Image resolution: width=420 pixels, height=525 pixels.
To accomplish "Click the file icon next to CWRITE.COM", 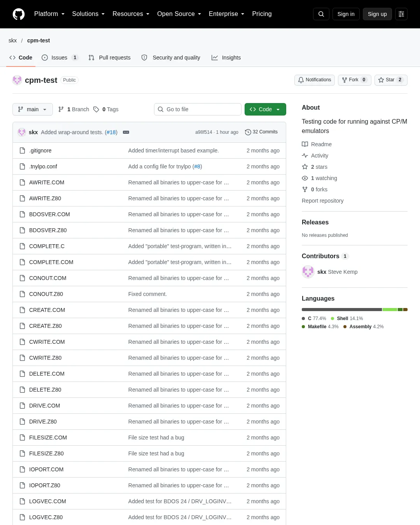I will [x=23, y=342].
